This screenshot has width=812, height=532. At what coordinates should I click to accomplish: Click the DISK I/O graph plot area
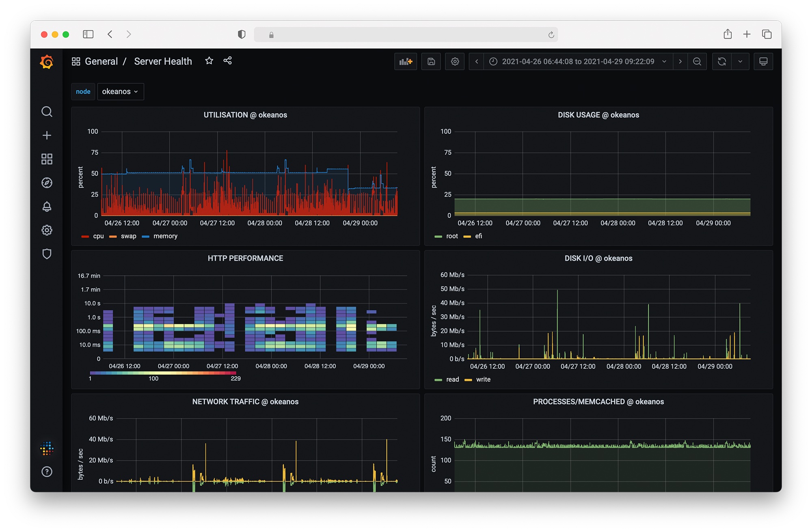pyautogui.click(x=609, y=317)
